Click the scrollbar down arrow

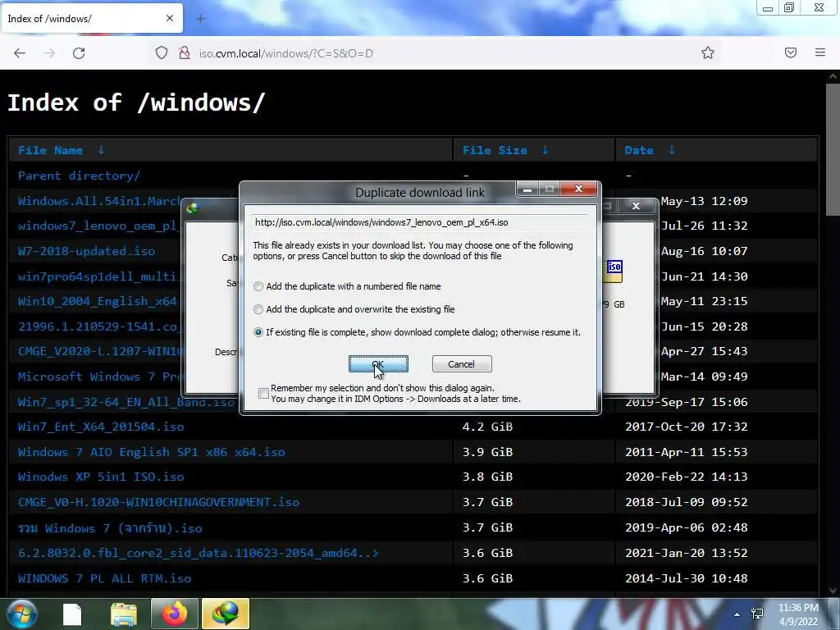pyautogui.click(x=833, y=591)
